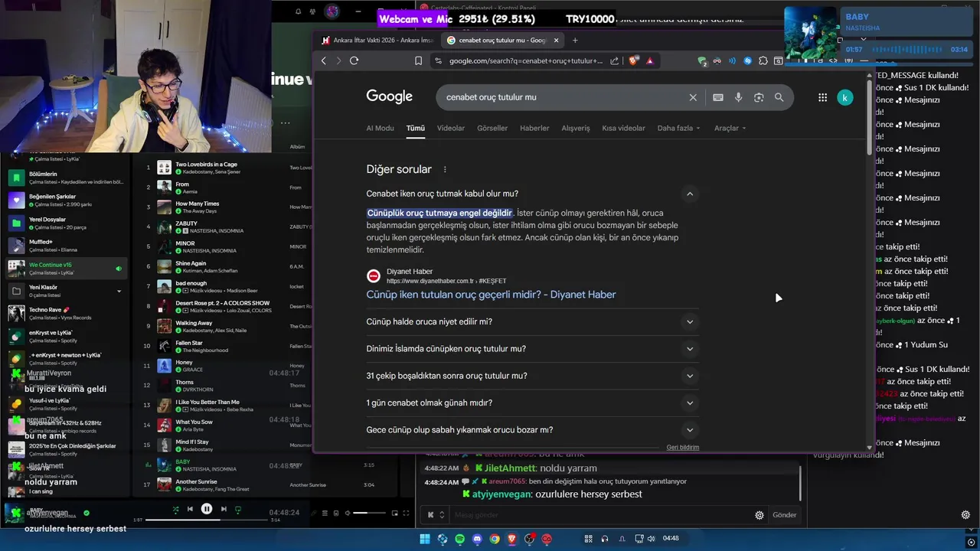
Task: Open 'Yerel Dosyalar' in Spotify library
Action: tap(65, 223)
